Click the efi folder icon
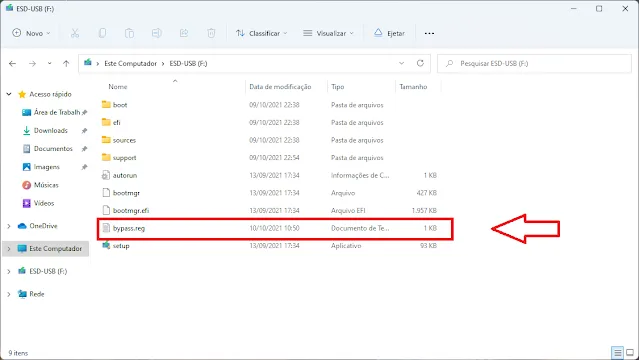Image resolution: width=639 pixels, height=360 pixels. [106, 122]
